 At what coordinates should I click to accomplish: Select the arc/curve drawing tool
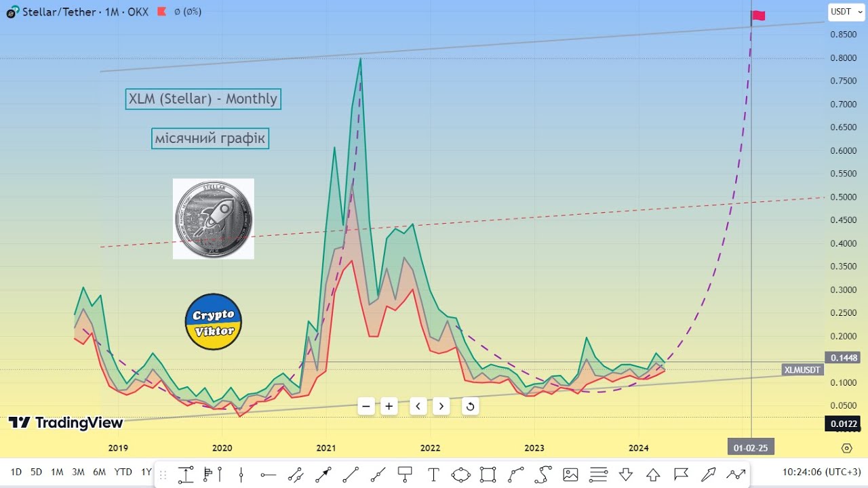pyautogui.click(x=516, y=474)
